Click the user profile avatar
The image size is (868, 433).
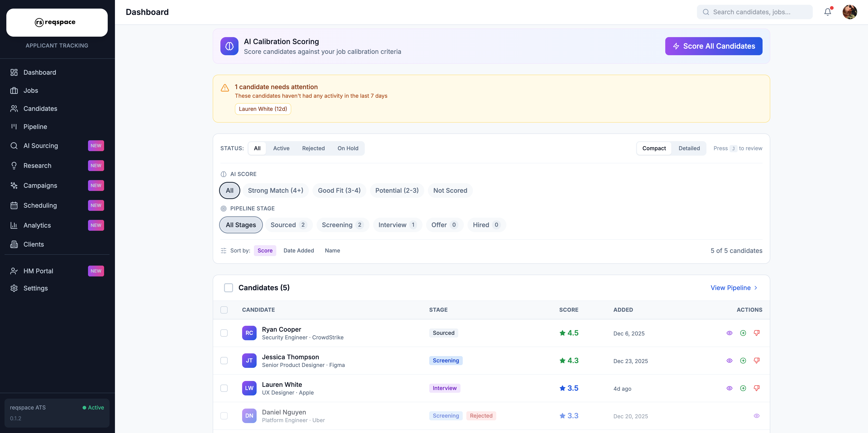pos(849,12)
